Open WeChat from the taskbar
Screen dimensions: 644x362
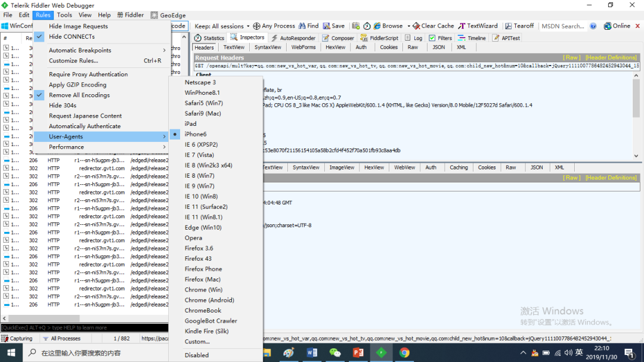(x=335, y=352)
